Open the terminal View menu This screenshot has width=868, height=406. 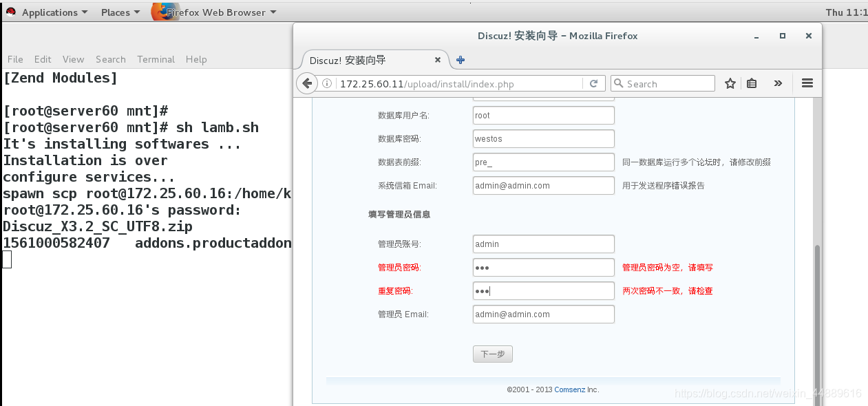click(73, 59)
